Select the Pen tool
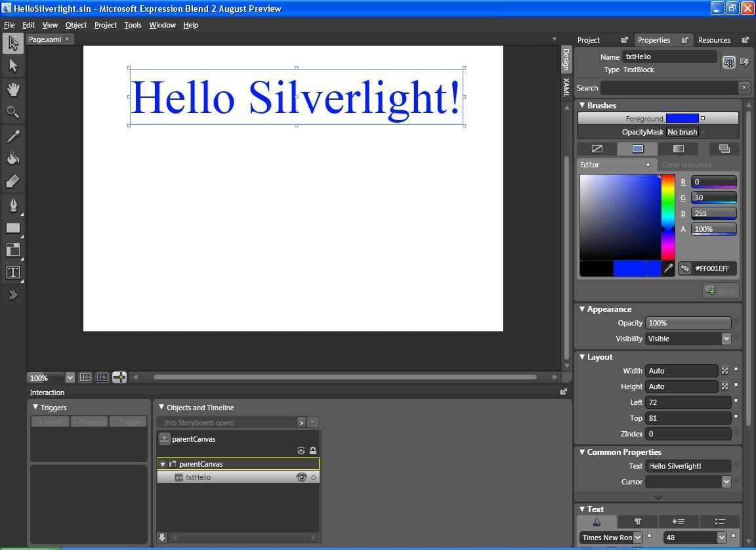 click(x=13, y=205)
